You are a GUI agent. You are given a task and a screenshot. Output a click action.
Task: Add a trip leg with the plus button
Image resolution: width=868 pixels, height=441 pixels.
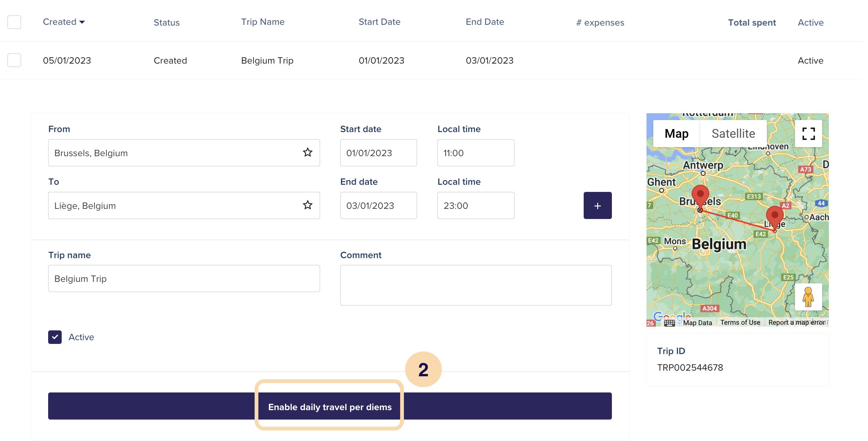click(x=597, y=205)
